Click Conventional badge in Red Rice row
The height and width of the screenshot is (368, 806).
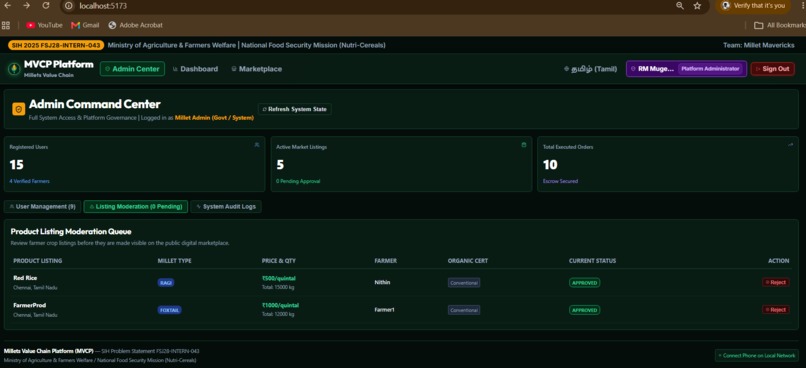(x=464, y=283)
